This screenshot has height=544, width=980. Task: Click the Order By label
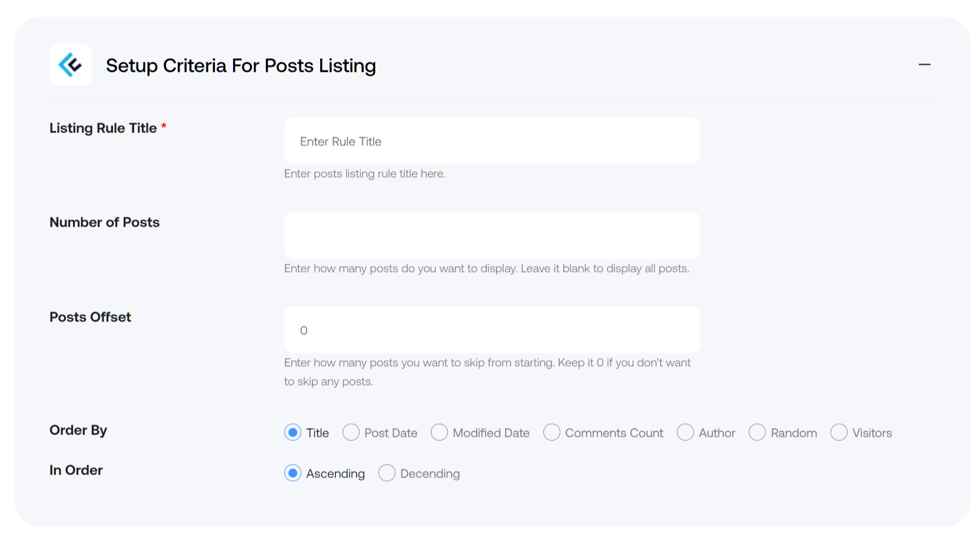click(78, 430)
